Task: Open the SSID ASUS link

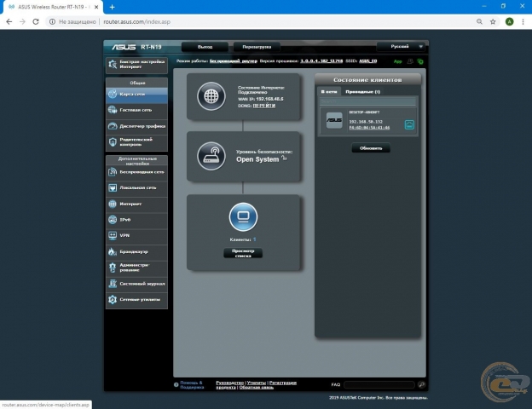Action: pyautogui.click(x=368, y=61)
